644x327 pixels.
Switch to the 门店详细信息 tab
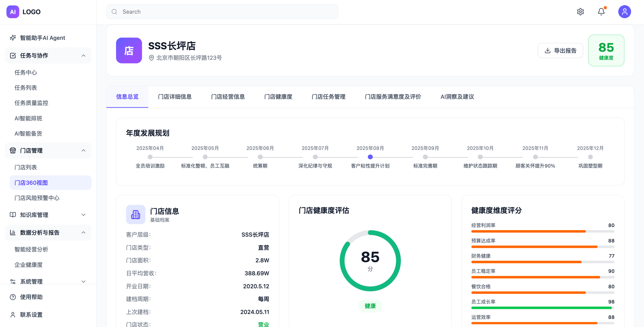click(x=175, y=97)
